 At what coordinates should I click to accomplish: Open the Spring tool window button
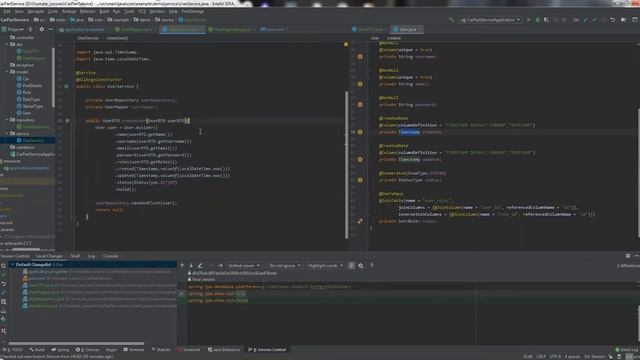(60, 350)
